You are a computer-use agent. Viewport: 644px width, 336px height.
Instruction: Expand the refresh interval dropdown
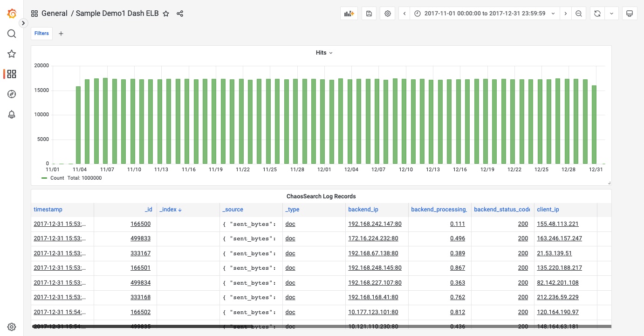pos(611,14)
